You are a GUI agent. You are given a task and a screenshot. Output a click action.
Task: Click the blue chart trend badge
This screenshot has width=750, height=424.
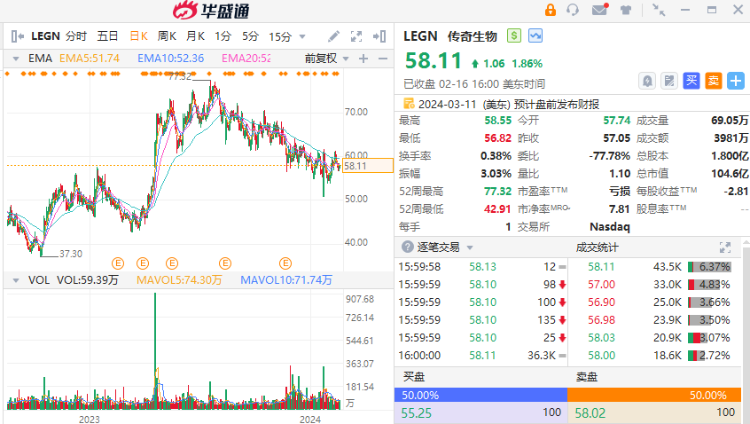point(535,35)
